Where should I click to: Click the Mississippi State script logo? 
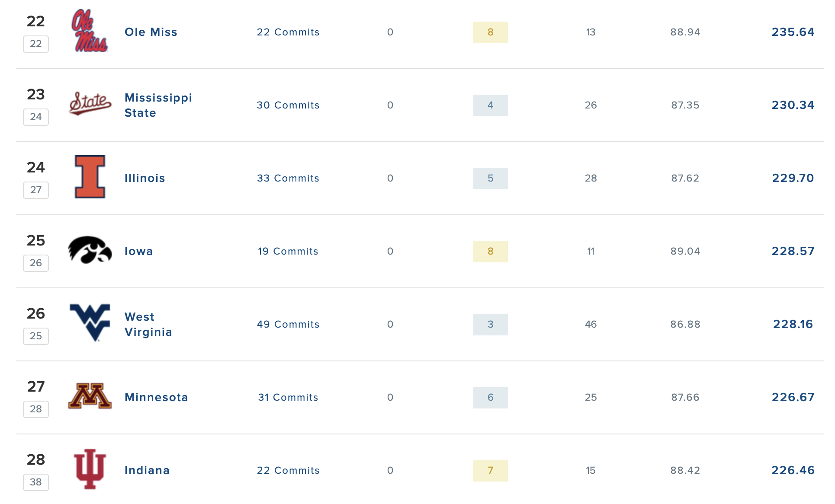(90, 104)
